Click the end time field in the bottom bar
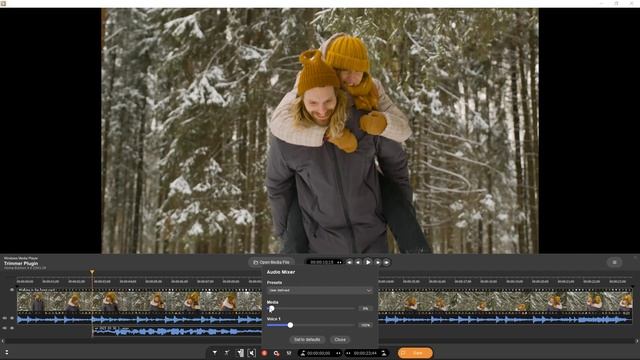Viewport: 640px width, 360px height. [365, 353]
